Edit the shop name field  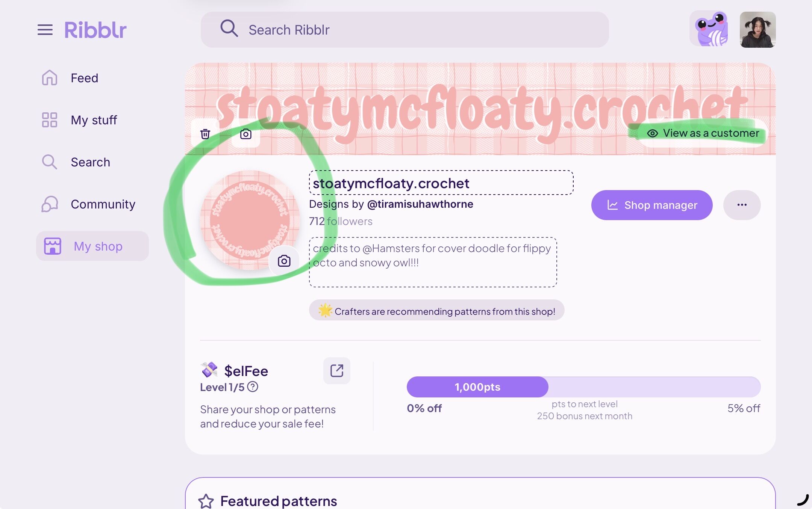[x=441, y=183]
